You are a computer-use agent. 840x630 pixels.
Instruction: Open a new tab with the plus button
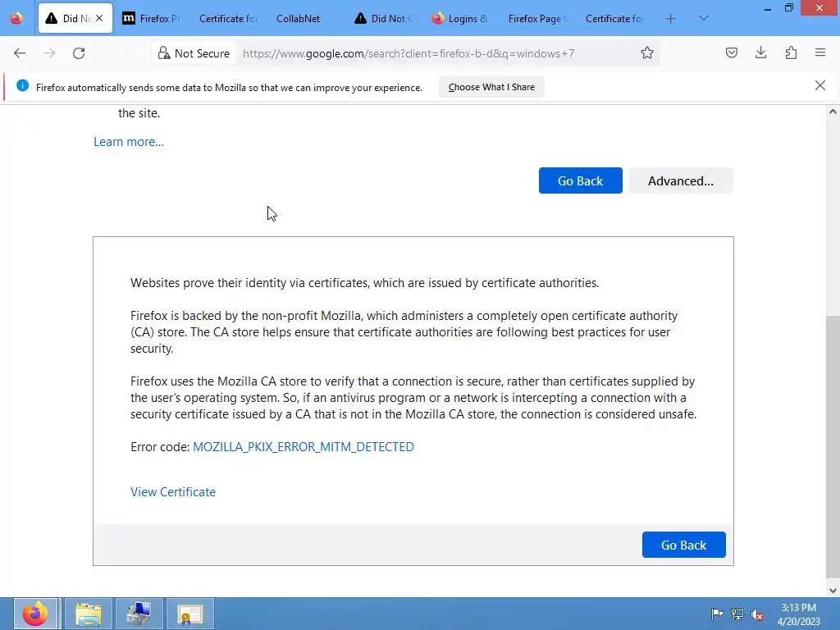[x=671, y=19]
